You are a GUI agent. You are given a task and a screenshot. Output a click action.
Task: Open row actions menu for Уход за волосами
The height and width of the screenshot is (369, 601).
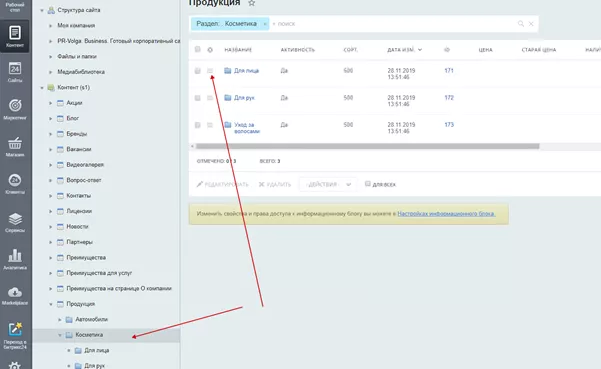click(x=210, y=125)
